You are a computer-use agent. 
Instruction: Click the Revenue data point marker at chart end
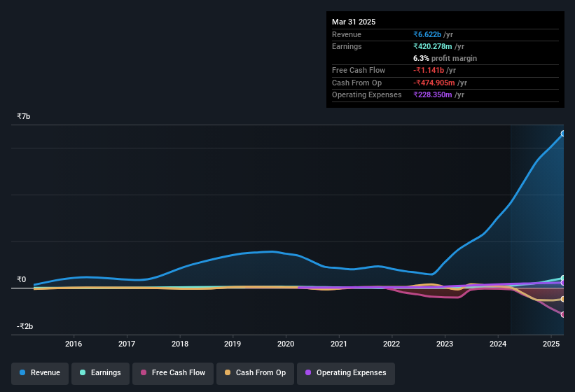point(563,134)
